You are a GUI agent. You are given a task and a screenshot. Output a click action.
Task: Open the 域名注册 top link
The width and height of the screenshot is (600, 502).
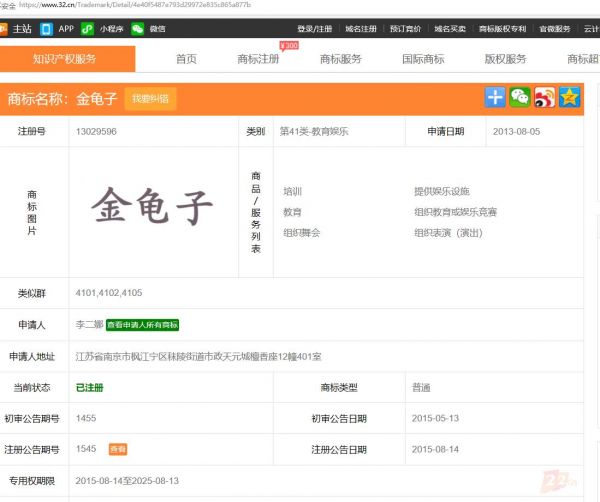tap(361, 29)
